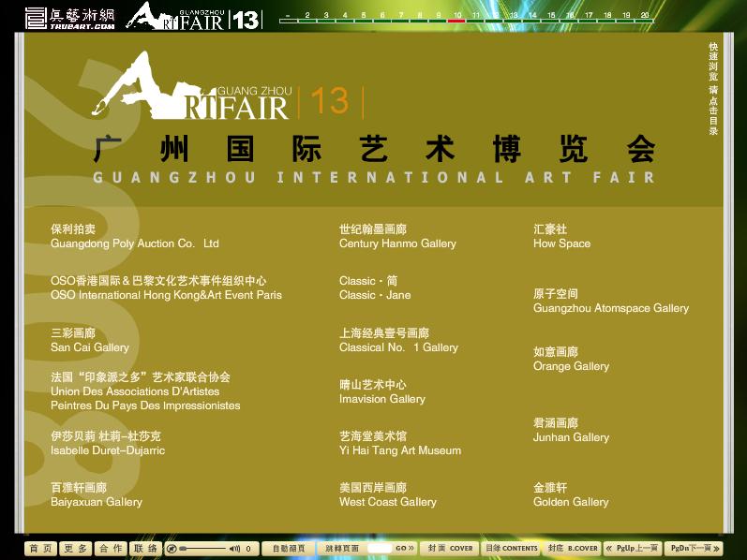Jump to page 7 marker
The image size is (747, 560).
coord(400,18)
